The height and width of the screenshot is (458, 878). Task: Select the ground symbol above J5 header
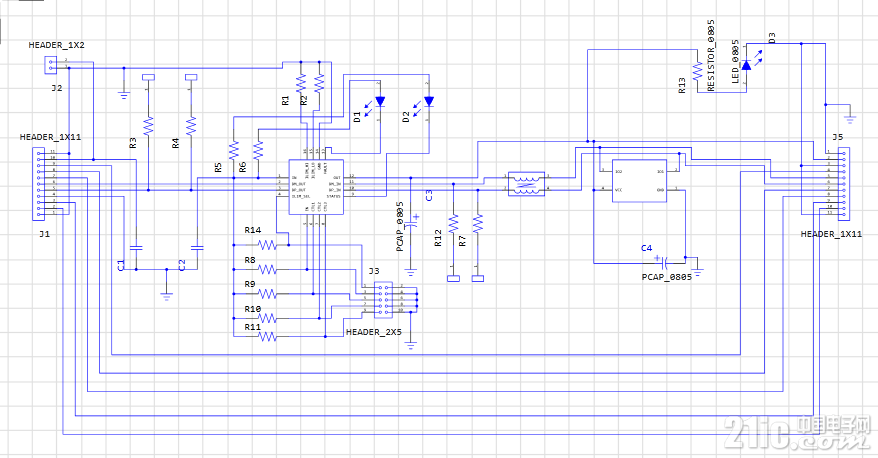tap(850, 118)
